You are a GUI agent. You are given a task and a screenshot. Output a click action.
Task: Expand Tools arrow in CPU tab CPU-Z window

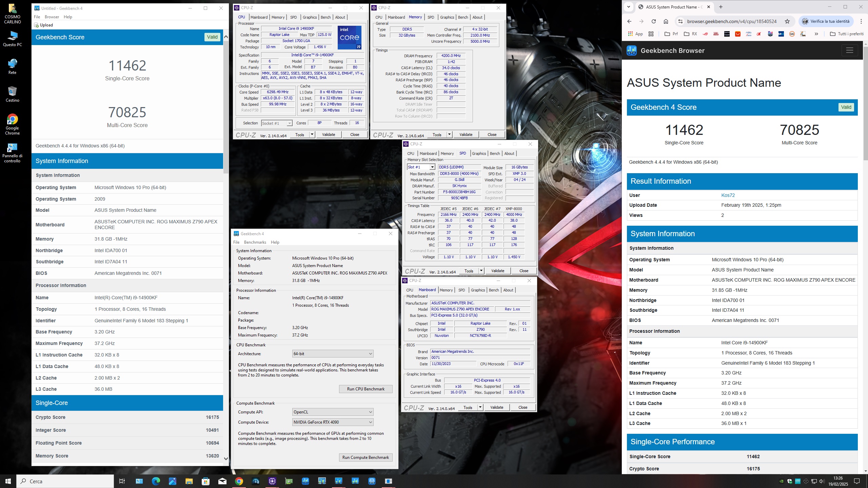point(312,135)
